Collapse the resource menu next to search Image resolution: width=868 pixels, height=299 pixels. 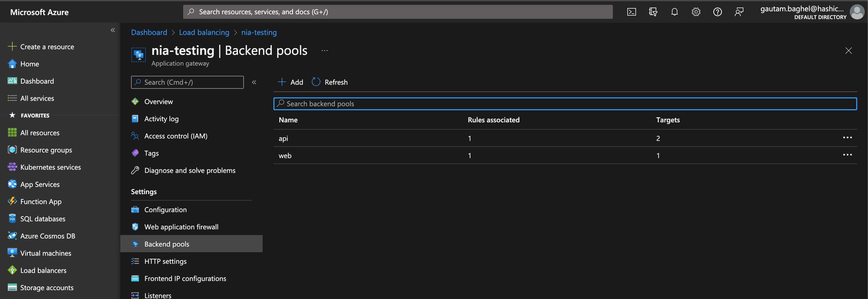(254, 82)
